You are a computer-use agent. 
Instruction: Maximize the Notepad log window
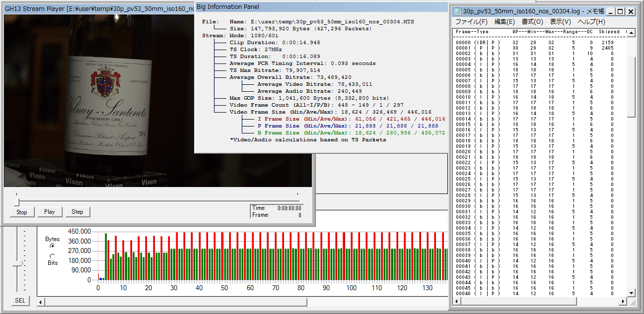[x=621, y=11]
